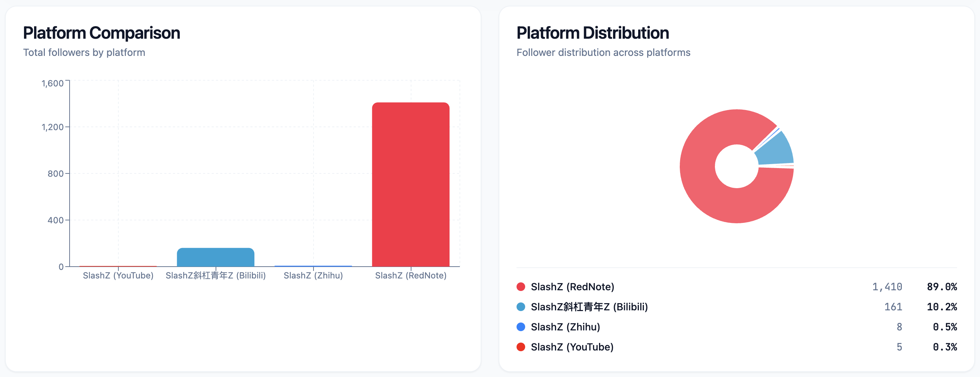Screen dimensions: 980x377
Task: Click the SlashZ (YouTube) legend label
Action: click(x=572, y=347)
